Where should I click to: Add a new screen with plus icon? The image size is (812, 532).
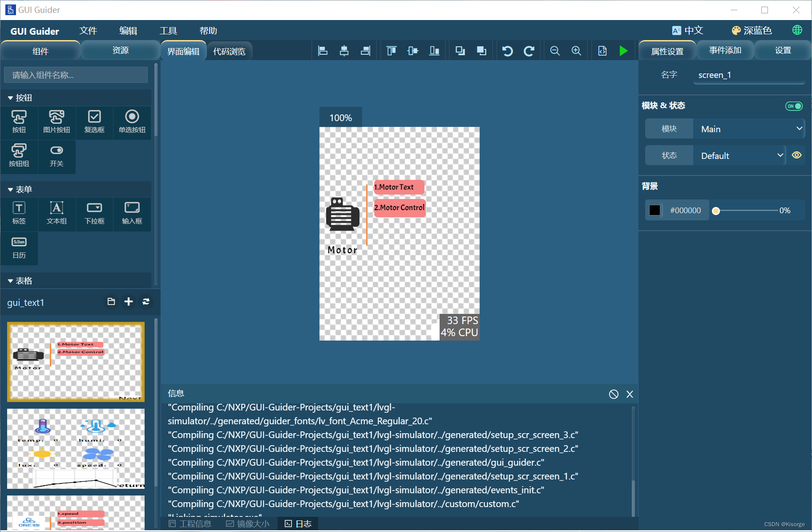coord(129,302)
